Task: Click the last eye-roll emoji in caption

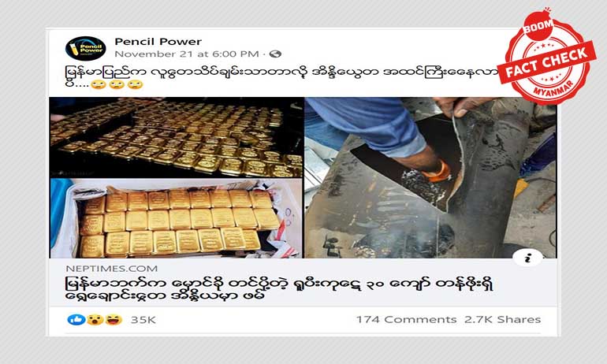Action: (x=135, y=84)
